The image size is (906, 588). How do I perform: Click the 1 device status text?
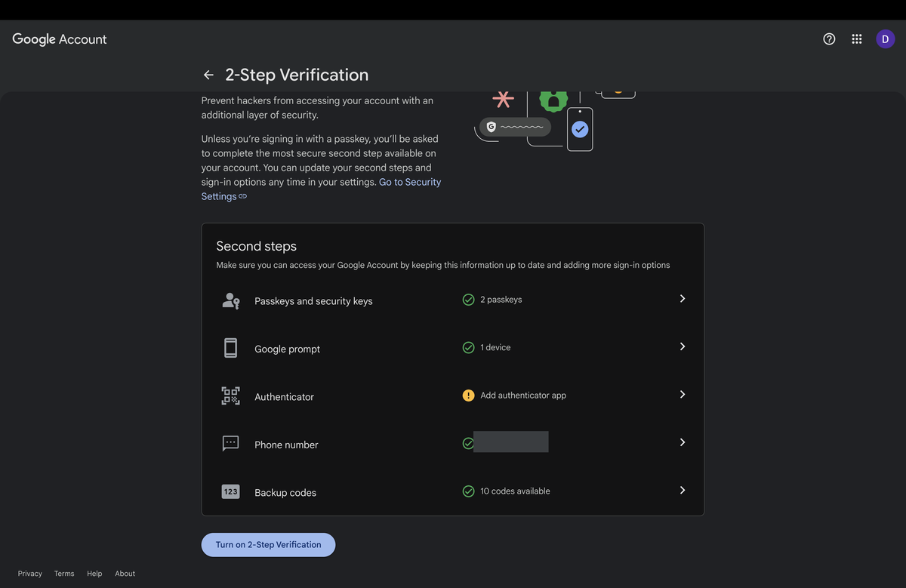495,347
